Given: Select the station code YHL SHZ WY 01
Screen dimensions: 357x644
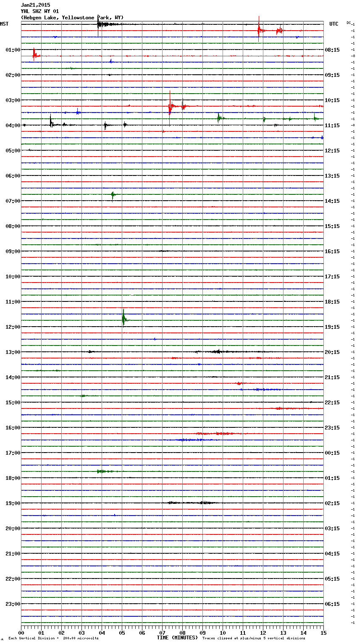Looking at the screenshot, I should pos(40,11).
